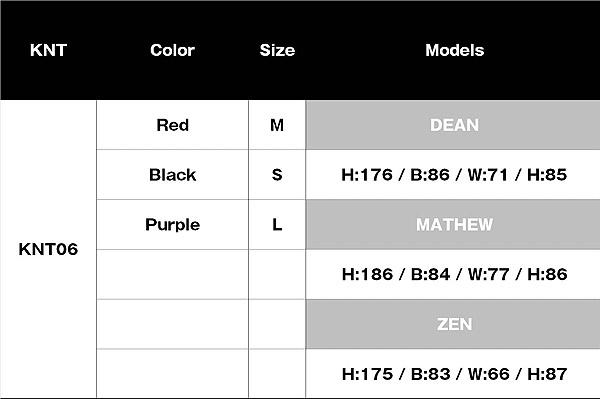This screenshot has width=600, height=399.
Task: Click the Color column header
Action: click(x=172, y=50)
